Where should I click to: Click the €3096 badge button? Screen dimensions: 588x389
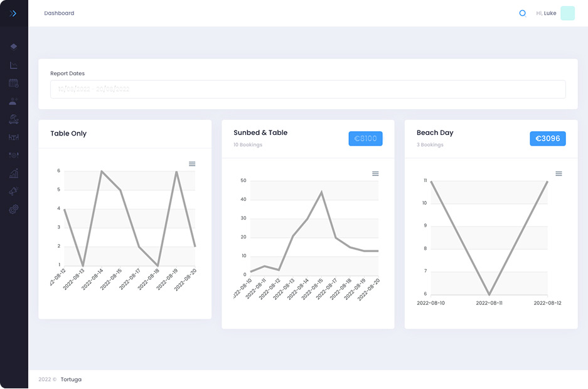(x=547, y=139)
